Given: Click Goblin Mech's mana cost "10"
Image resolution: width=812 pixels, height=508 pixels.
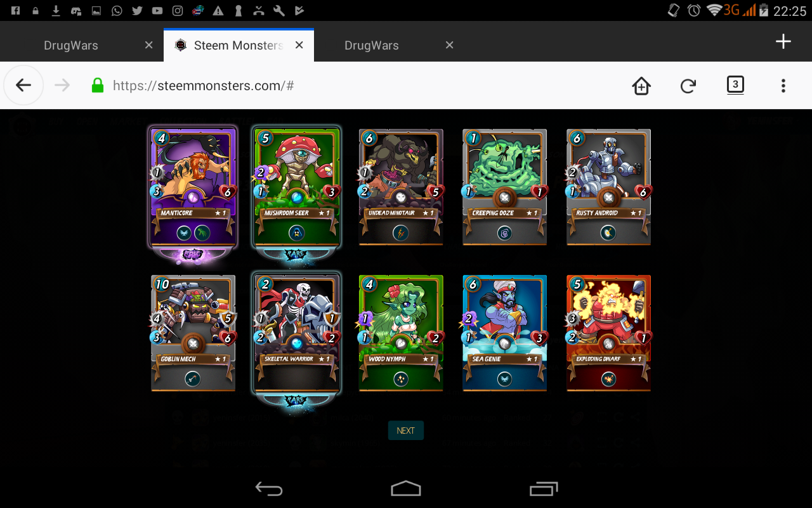Looking at the screenshot, I should 162,284.
